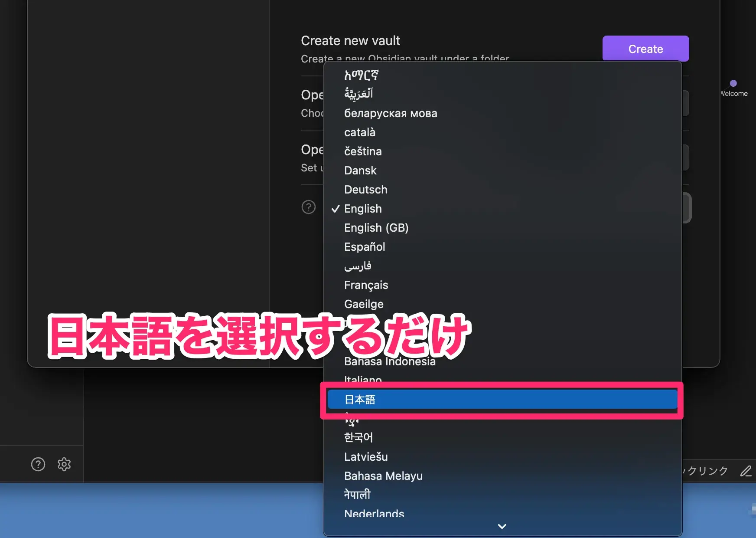Image resolution: width=756 pixels, height=538 pixels.
Task: Click the help icon beside language dropdown
Action: [309, 207]
